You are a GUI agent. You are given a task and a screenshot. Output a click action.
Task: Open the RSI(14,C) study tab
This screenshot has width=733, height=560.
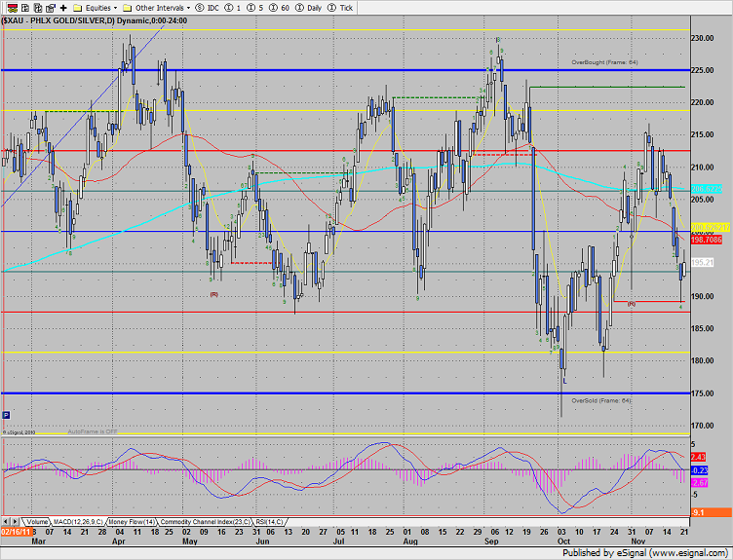click(x=269, y=522)
